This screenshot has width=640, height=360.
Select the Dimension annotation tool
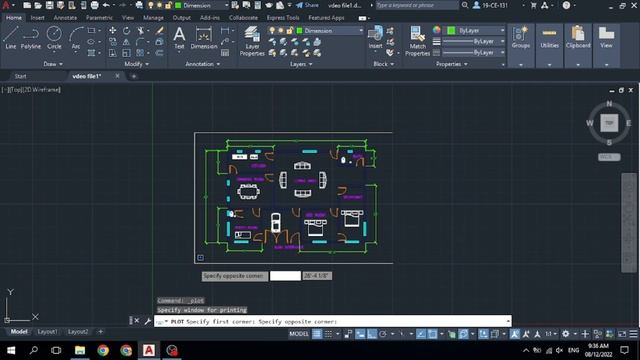(x=204, y=38)
